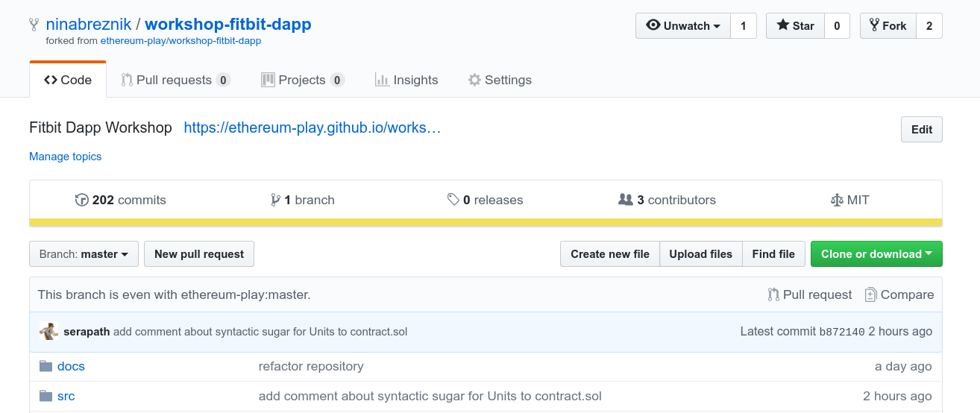
Task: Switch to the Insights tab
Action: click(x=406, y=80)
